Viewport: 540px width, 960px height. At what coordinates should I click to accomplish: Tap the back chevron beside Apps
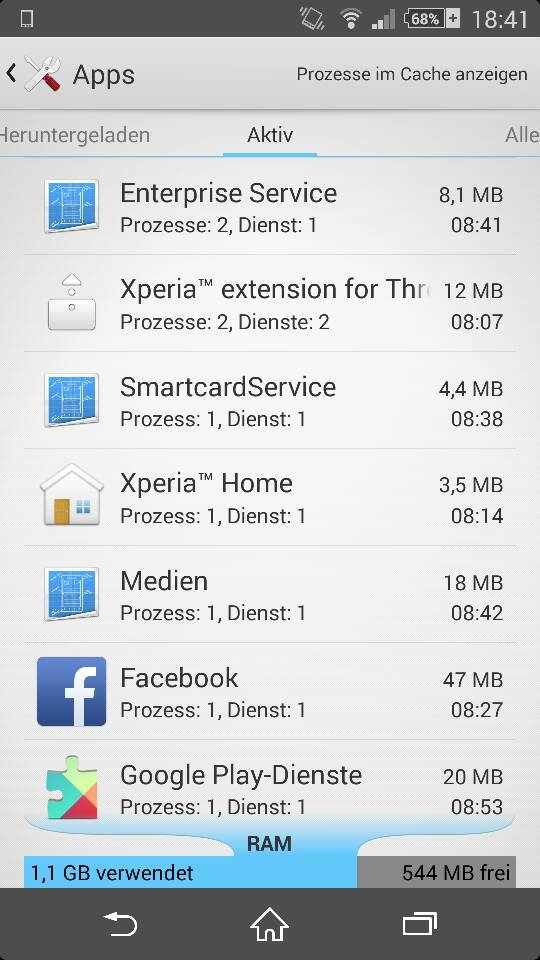[10, 73]
